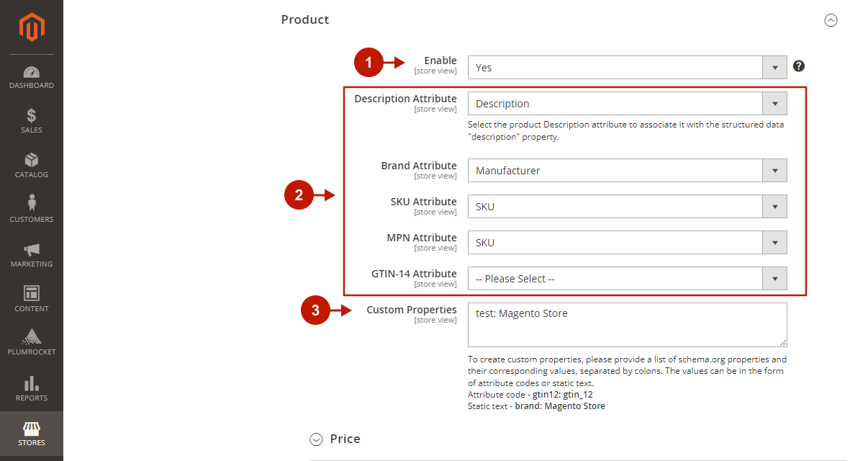
Task: Open the Stores sidebar icon
Action: 32,431
